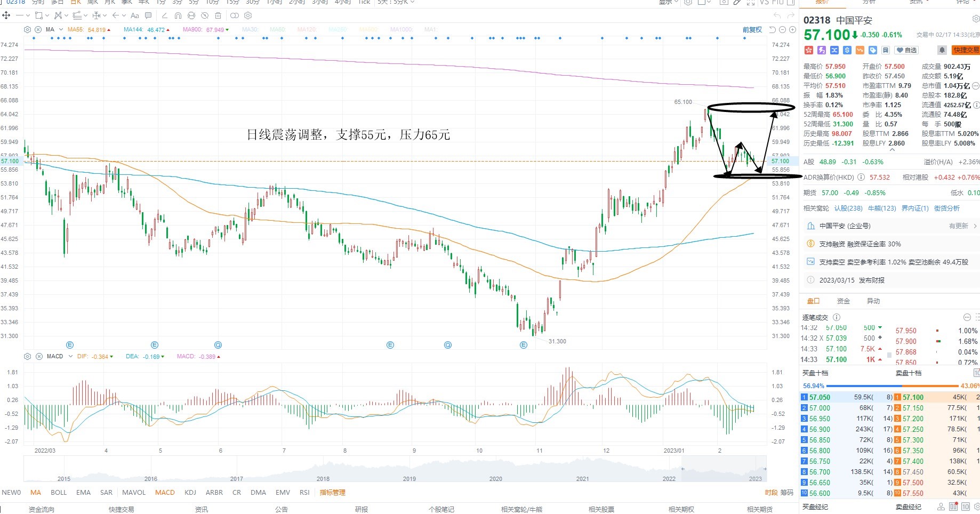Screen dimensions: 980x514
Task: Zoom in chart with plus icon
Action: 792,29
